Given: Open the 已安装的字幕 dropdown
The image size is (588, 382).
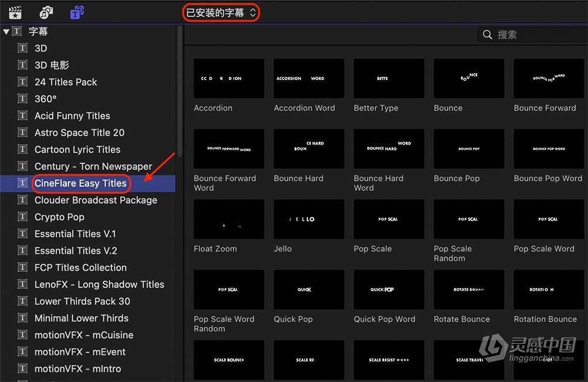Looking at the screenshot, I should (221, 13).
